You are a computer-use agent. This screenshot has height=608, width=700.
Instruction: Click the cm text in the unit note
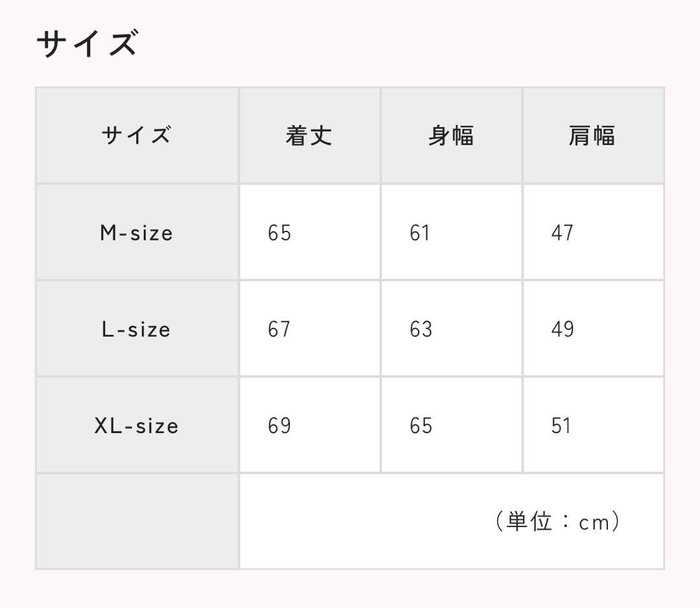(594, 522)
